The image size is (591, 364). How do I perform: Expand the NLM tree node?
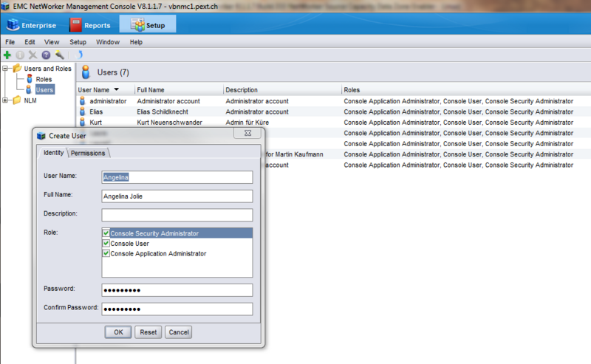pyautogui.click(x=6, y=100)
